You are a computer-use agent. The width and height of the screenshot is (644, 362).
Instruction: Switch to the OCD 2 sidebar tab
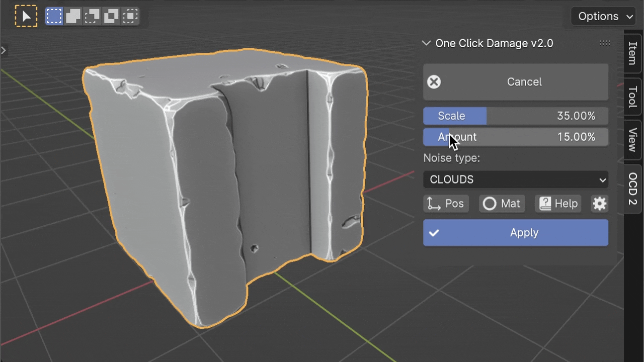tap(632, 189)
